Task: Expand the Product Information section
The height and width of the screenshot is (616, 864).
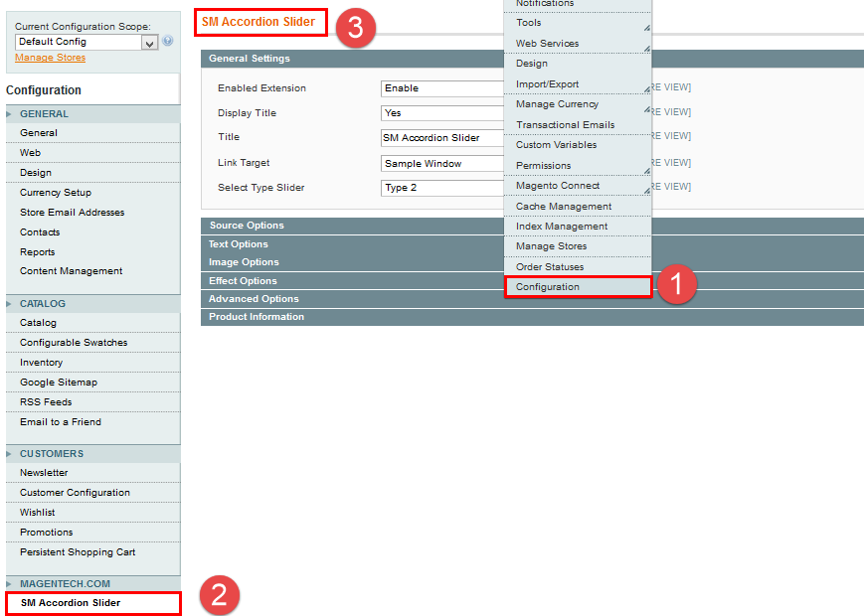Action: [x=352, y=317]
